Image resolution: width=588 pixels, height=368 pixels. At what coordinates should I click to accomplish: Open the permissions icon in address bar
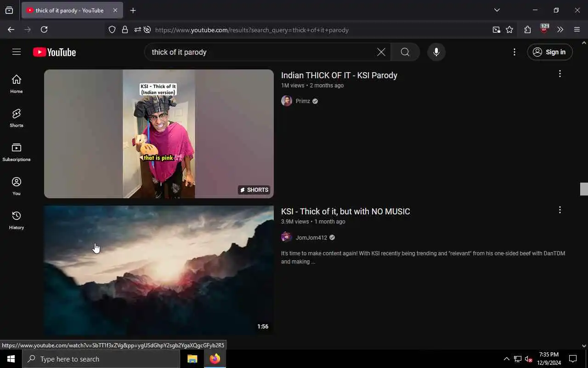point(137,30)
